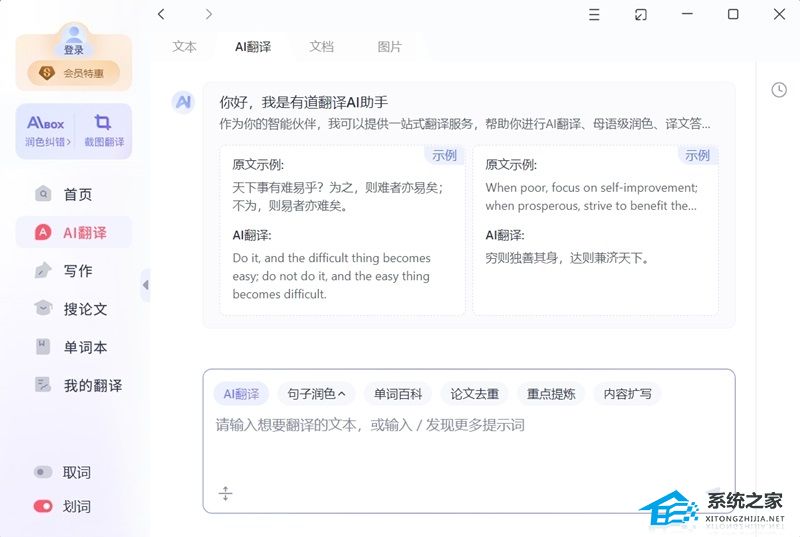
Task: Maximize the translator window
Action: (733, 14)
